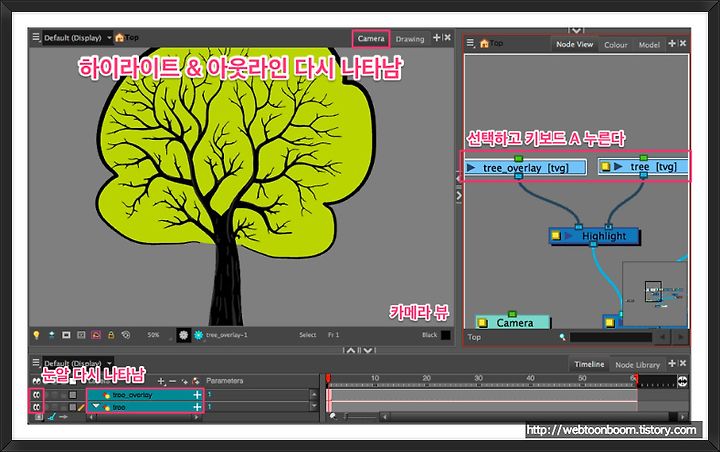Switch to the Drawing tab

(410, 39)
